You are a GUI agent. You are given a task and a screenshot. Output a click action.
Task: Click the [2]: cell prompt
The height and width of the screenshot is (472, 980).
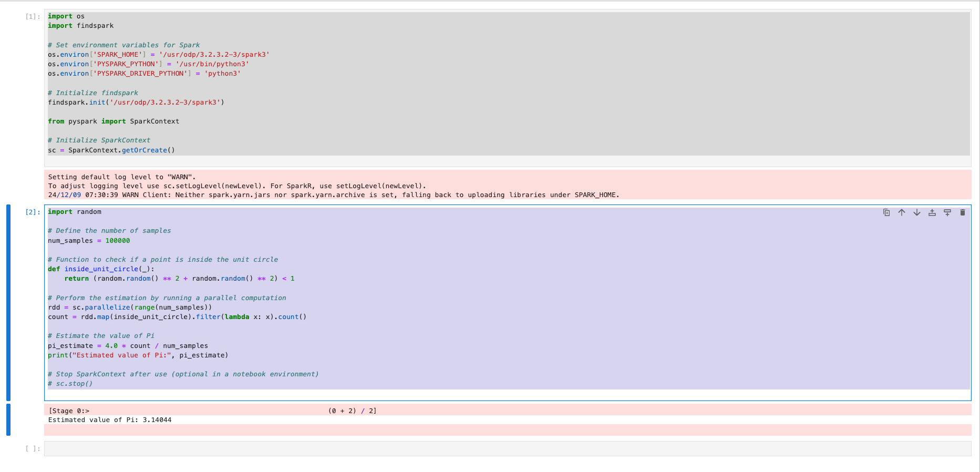[x=33, y=212]
